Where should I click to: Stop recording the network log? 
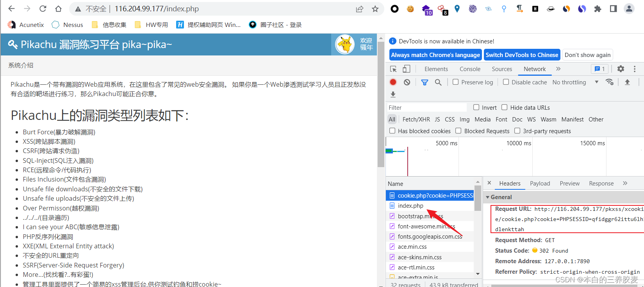[x=393, y=82]
